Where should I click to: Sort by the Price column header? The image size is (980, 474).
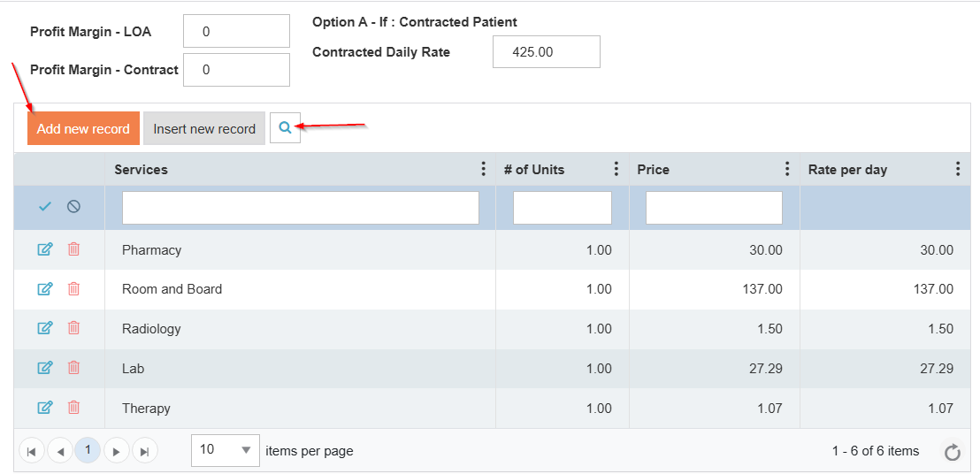point(653,169)
